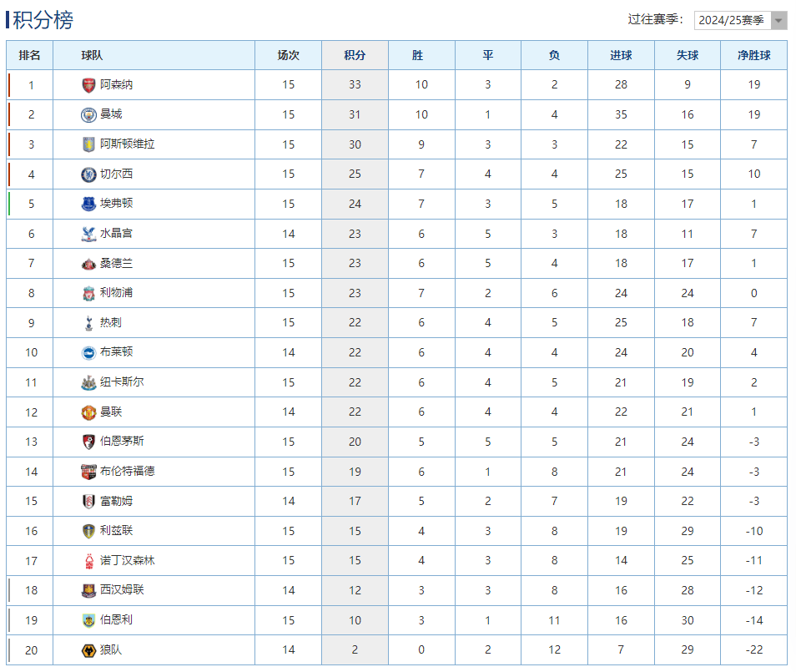Open the 2024/25赛季 season dropdown
Viewport: 796px width, 672px height.
pos(731,20)
